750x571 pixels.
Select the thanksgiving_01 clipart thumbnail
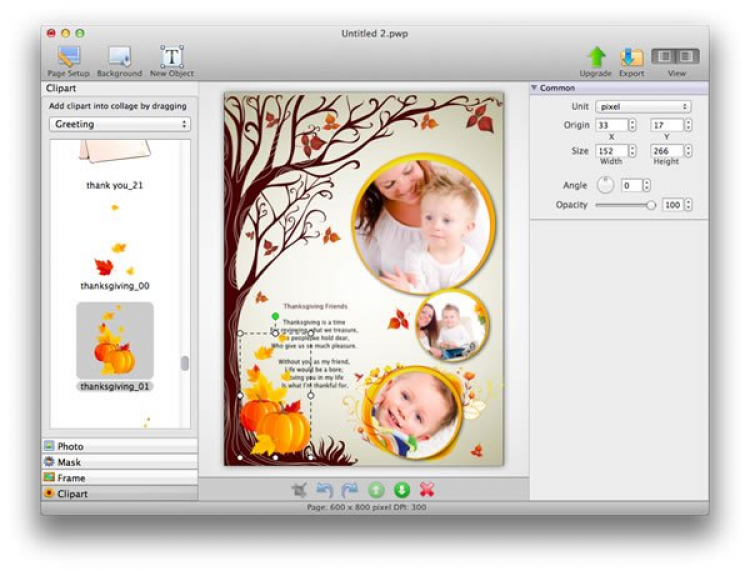(x=115, y=341)
